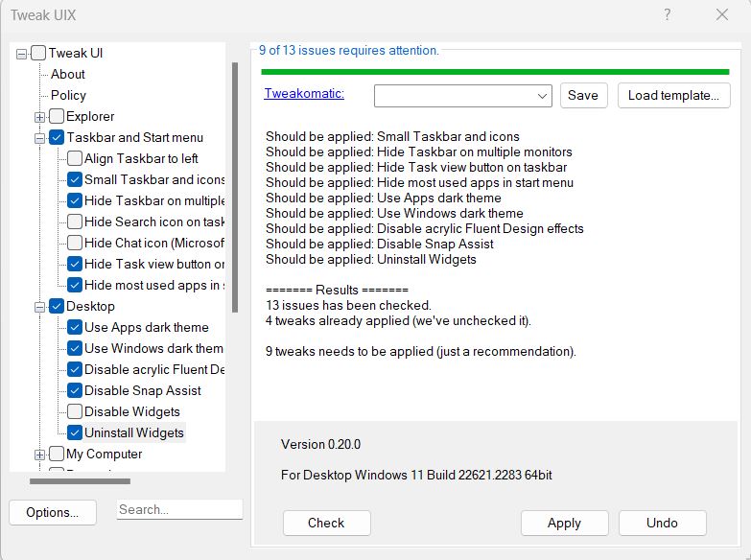The width and height of the screenshot is (751, 560).
Task: Expand the My Computer tree node
Action: click(39, 455)
